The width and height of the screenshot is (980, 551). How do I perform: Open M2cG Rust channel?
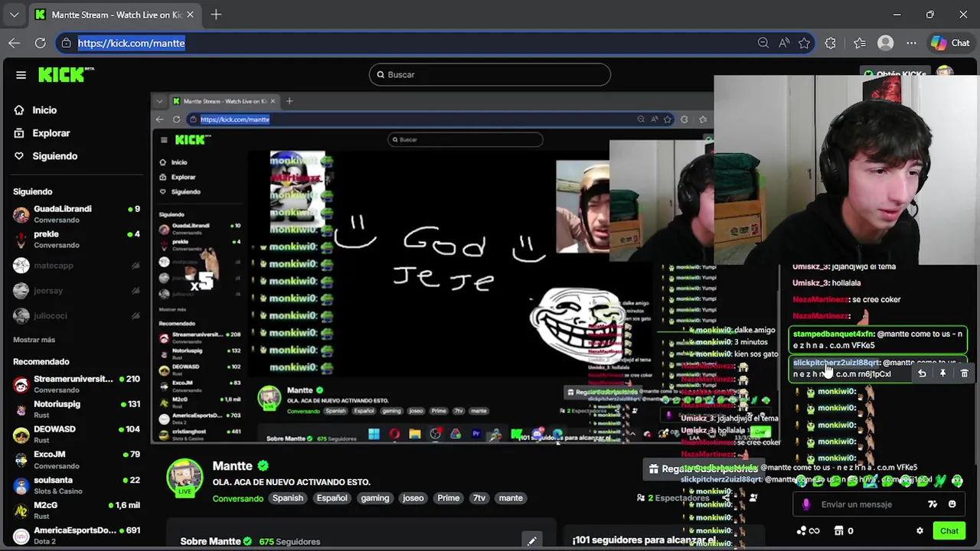77,510
